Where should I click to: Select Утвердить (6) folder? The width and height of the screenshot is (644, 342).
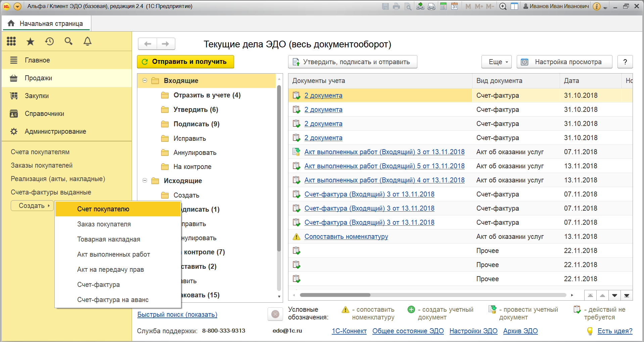[195, 110]
